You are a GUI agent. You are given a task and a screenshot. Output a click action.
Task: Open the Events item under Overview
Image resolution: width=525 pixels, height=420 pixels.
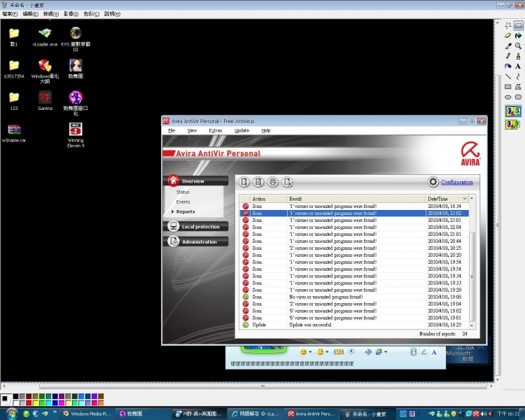click(183, 202)
